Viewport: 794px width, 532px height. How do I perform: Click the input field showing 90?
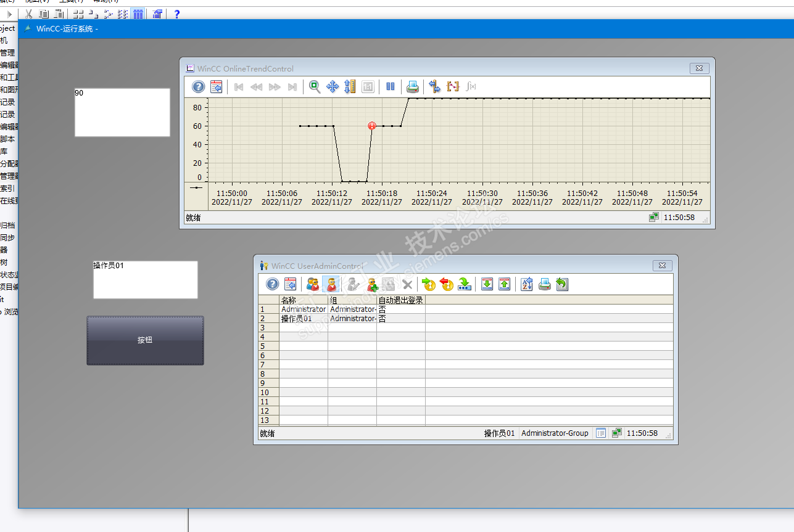coord(122,112)
